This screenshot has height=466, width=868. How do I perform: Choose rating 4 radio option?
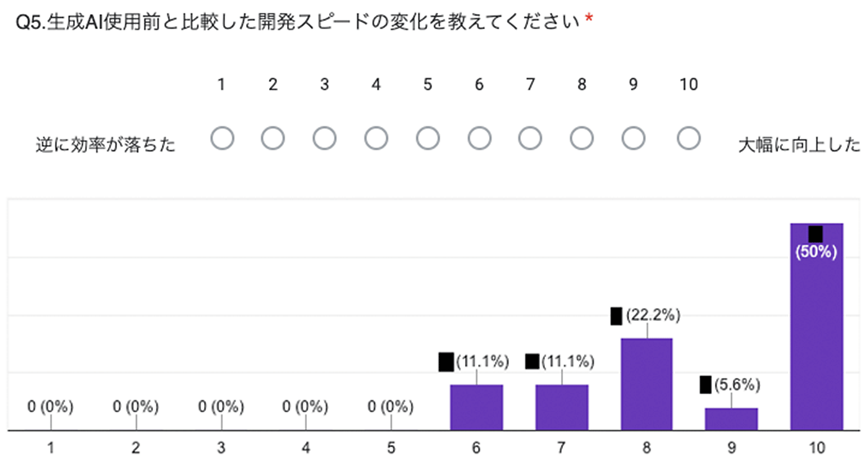[x=376, y=138]
